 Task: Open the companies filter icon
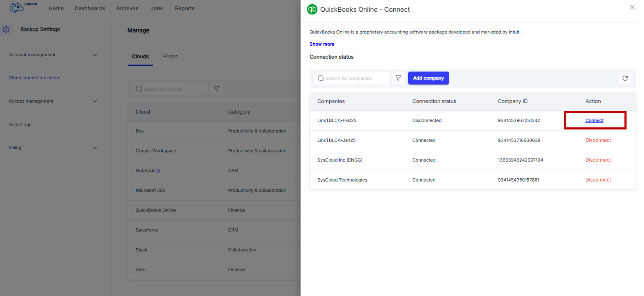[398, 78]
